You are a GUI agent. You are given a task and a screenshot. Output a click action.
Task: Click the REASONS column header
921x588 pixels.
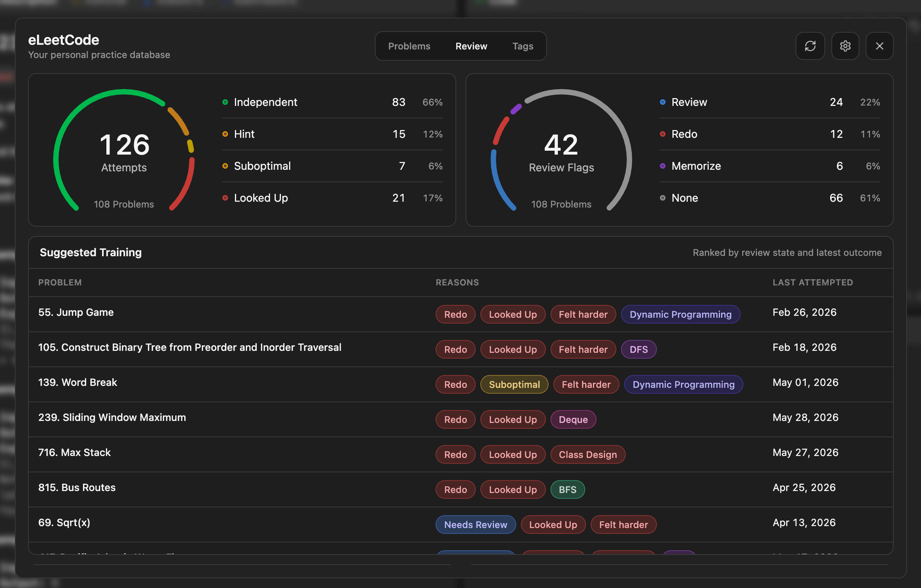pos(457,282)
